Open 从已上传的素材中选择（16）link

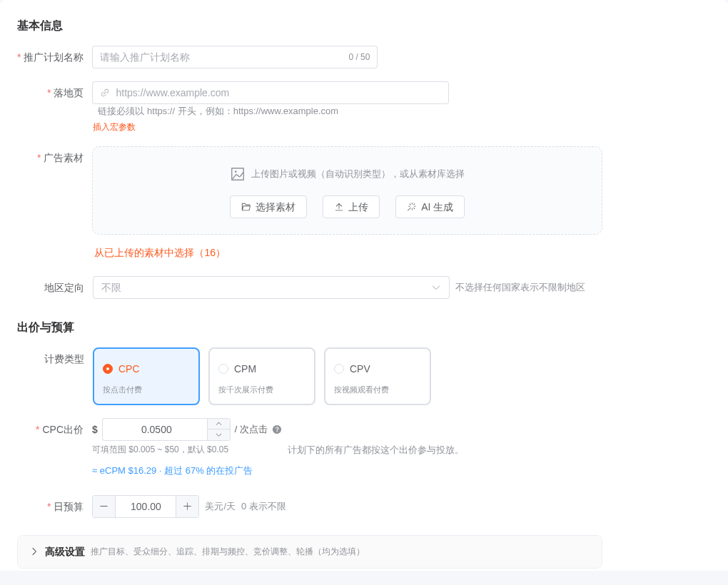coord(159,253)
